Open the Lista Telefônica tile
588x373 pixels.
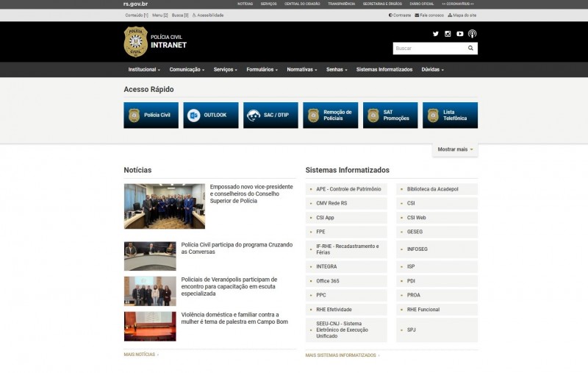click(450, 116)
